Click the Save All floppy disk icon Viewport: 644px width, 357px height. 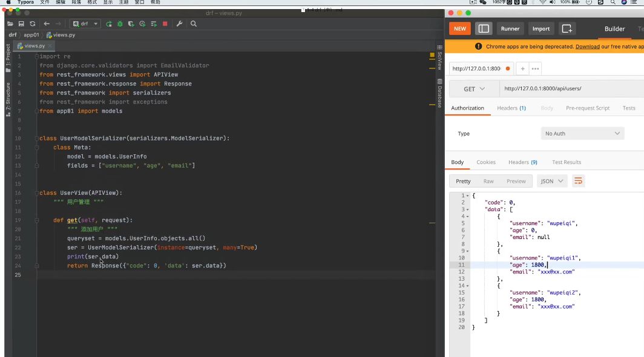[x=21, y=24]
